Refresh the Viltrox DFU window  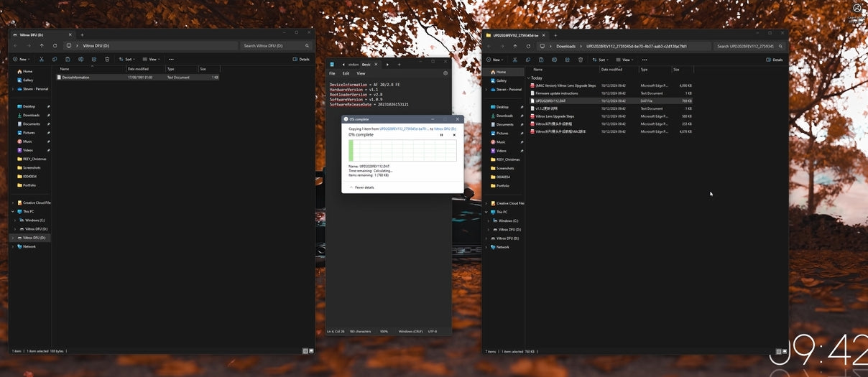[x=55, y=45]
